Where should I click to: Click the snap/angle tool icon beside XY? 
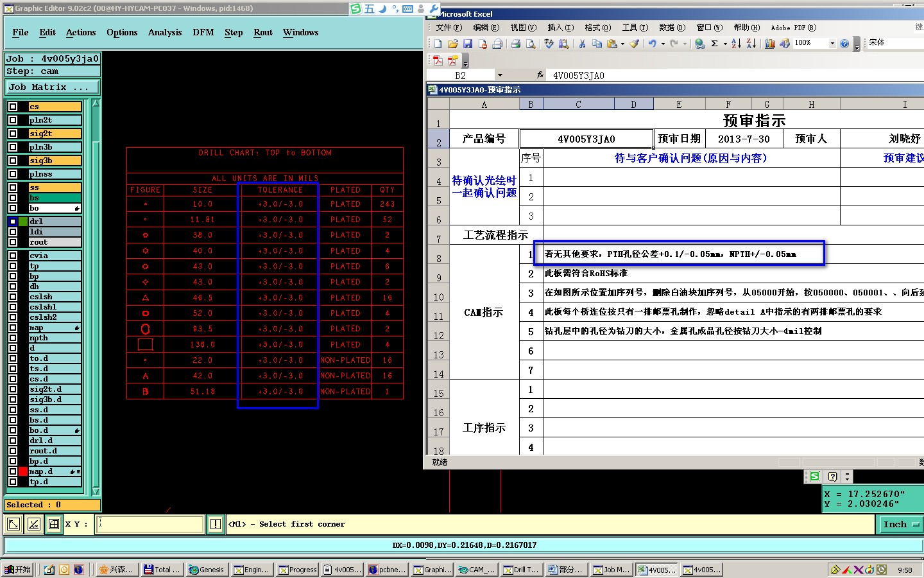[x=34, y=524]
